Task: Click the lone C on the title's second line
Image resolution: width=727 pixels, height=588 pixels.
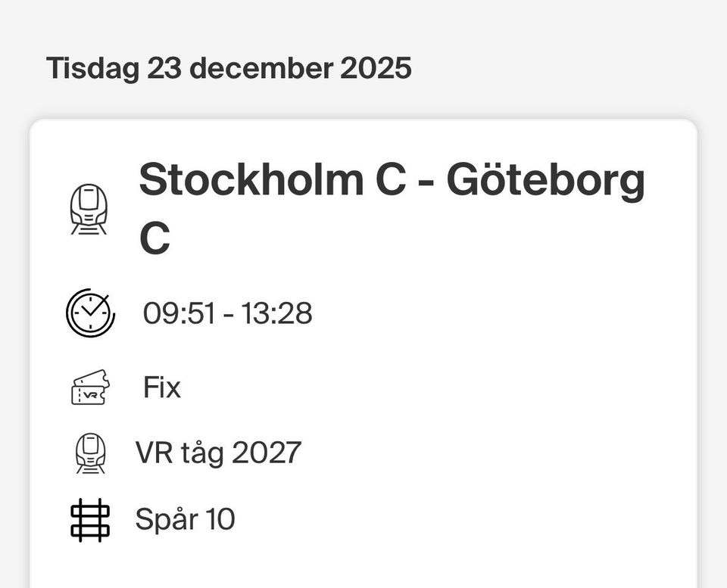Action: pos(154,239)
